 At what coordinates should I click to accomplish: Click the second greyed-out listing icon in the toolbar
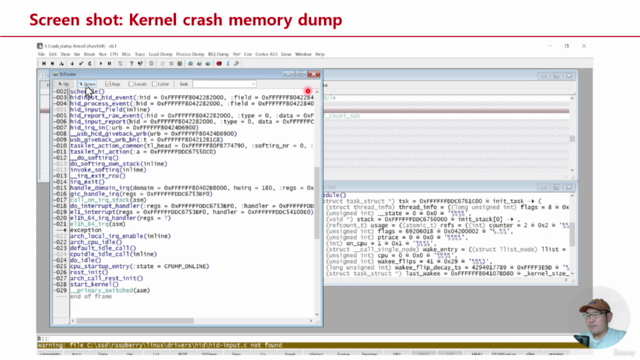(171, 64)
